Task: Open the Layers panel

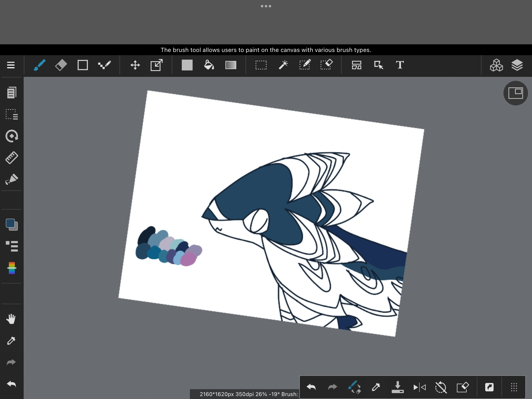Action: pyautogui.click(x=517, y=65)
